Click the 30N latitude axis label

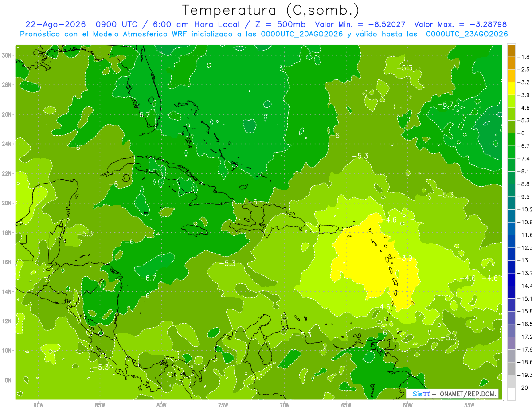(7, 55)
